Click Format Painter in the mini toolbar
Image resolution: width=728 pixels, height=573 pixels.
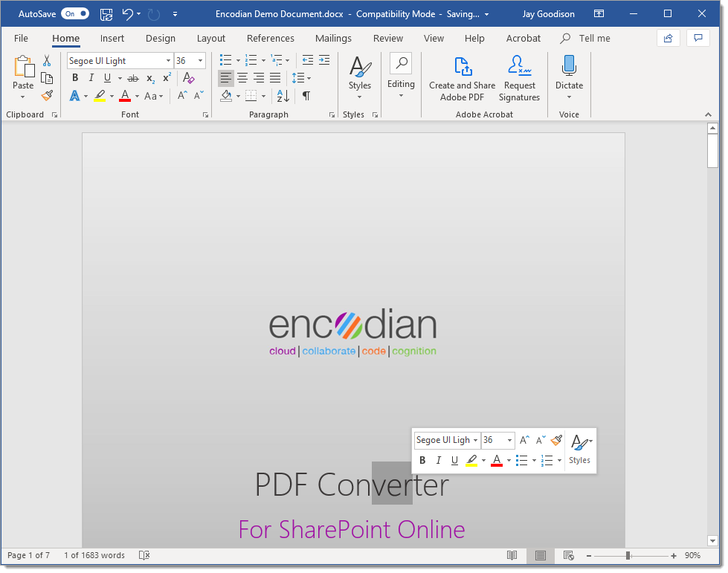[556, 440]
